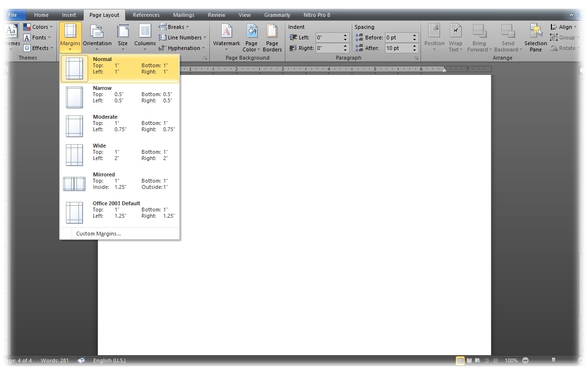Open the page Size icon

pyautogui.click(x=123, y=32)
